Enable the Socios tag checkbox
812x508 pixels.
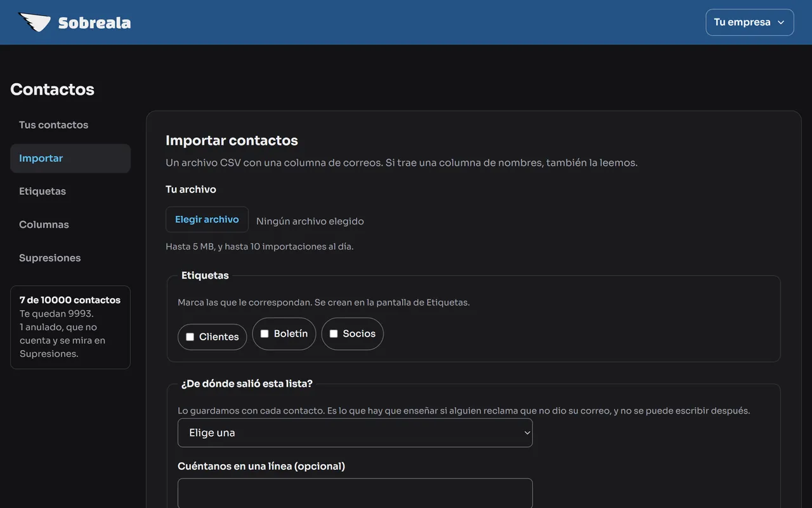(334, 333)
